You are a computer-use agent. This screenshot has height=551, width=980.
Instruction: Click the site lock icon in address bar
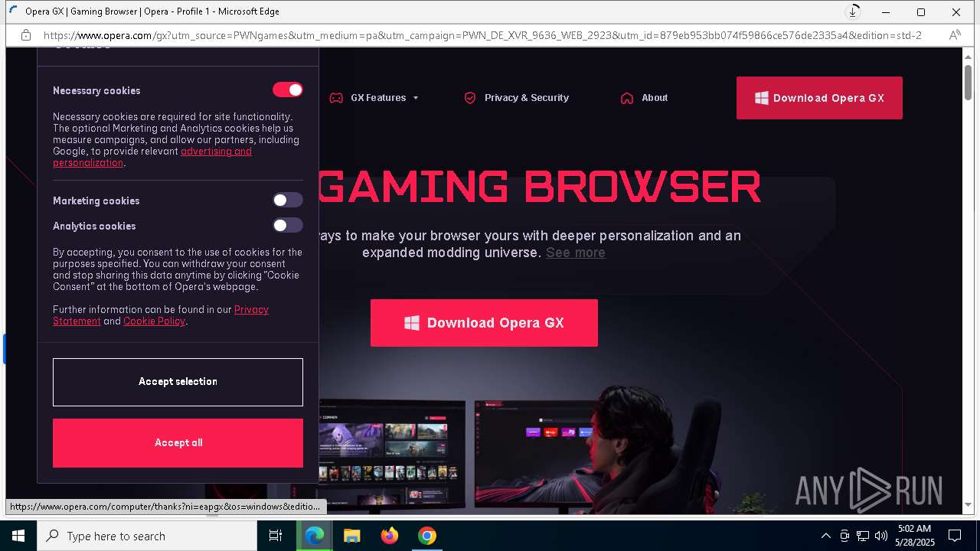click(x=26, y=35)
